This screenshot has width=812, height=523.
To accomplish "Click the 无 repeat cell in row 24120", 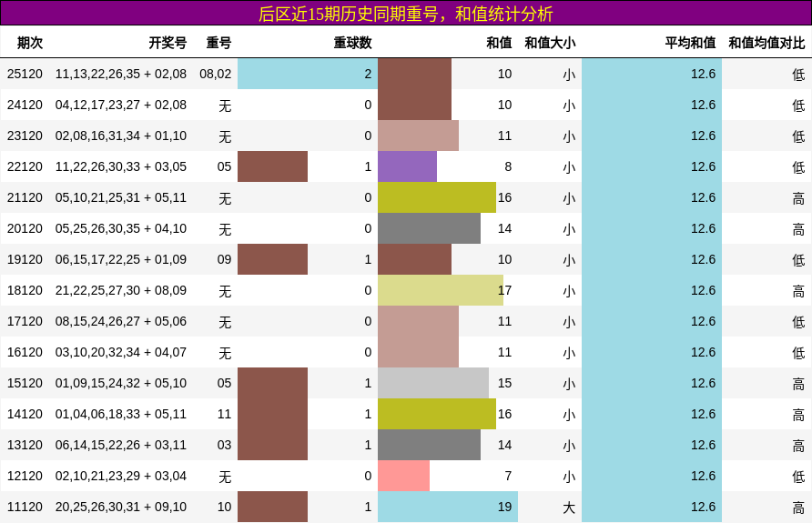I will [x=225, y=106].
